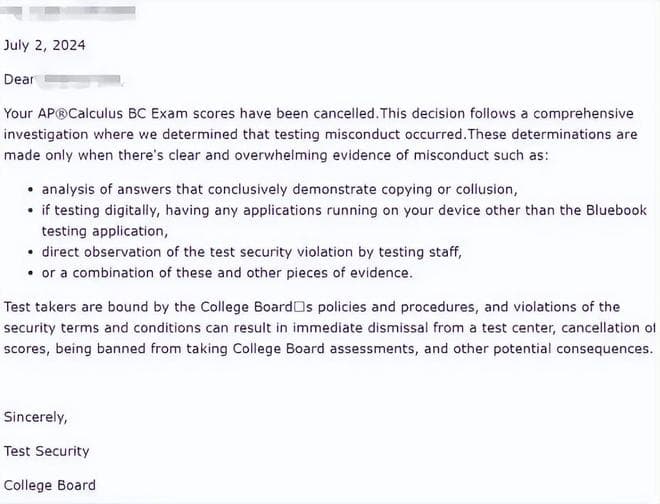Click the date July 2, 2024
Image resolution: width=660 pixels, height=504 pixels.
coord(45,45)
